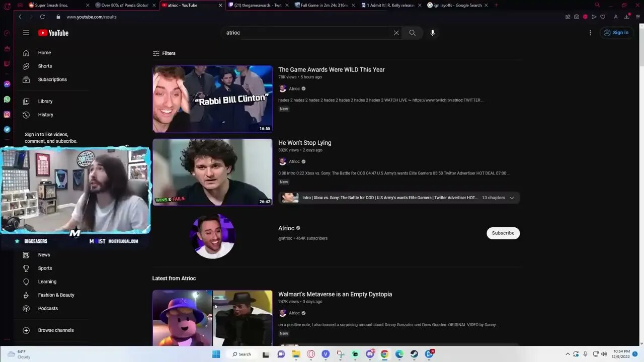Screen dimensions: 644x362
Task: Open Fashion & Beauty category
Action: [x=56, y=295]
